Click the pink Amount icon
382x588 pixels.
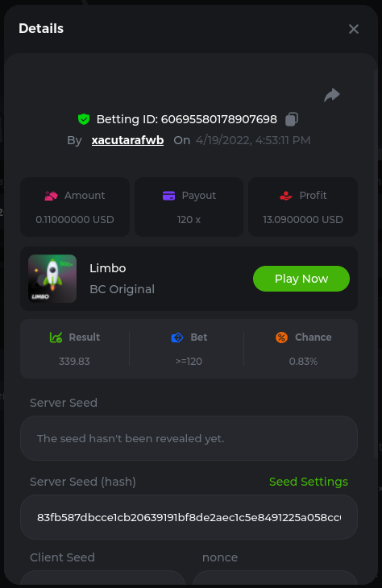tap(51, 196)
